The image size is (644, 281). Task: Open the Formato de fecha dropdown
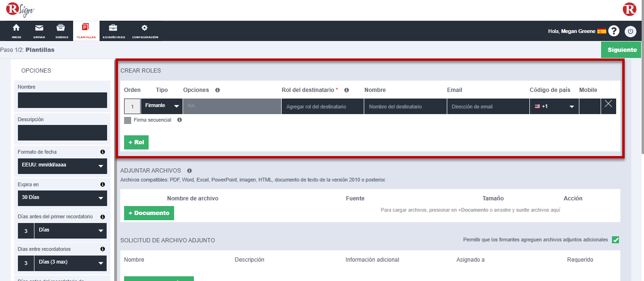62,166
